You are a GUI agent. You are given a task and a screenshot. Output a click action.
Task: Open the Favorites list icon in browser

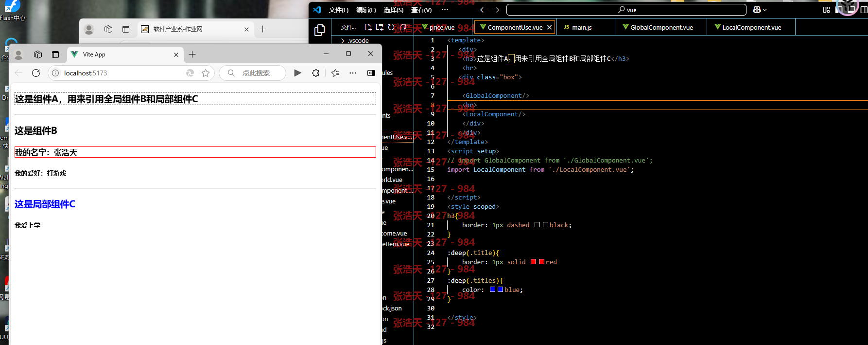[335, 73]
